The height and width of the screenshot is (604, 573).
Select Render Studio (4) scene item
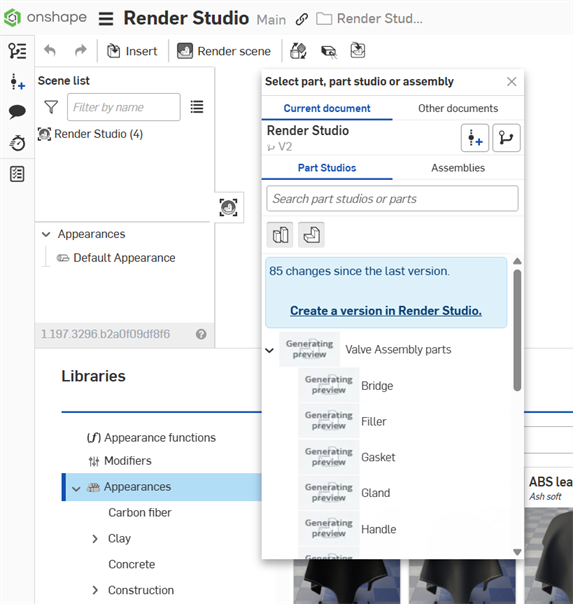pos(90,134)
